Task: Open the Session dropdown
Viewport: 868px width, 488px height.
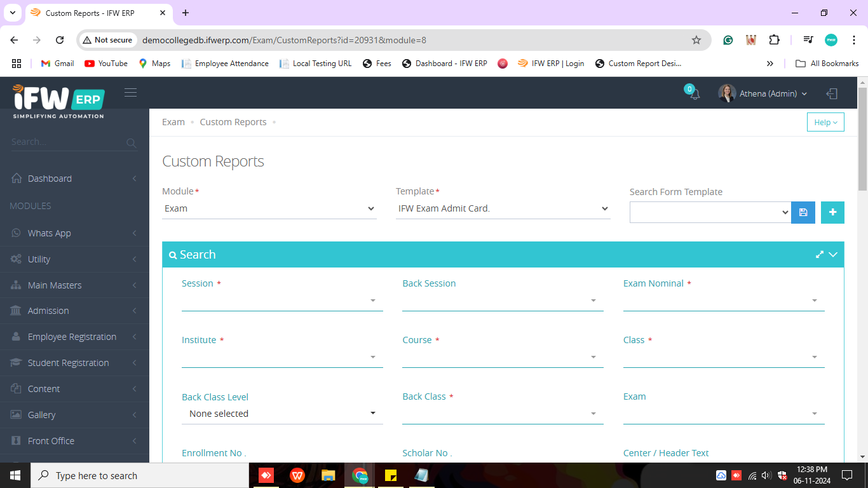Action: tap(282, 301)
